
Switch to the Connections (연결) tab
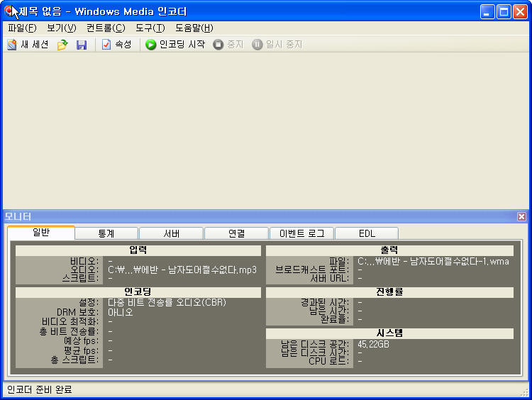(236, 233)
